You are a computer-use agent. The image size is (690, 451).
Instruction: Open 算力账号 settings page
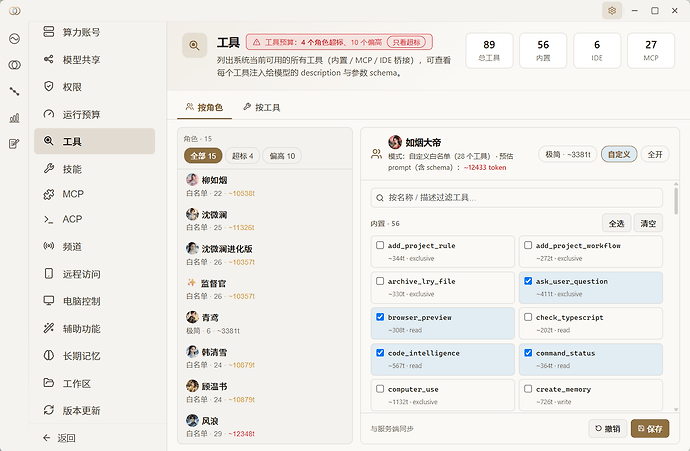pos(94,32)
